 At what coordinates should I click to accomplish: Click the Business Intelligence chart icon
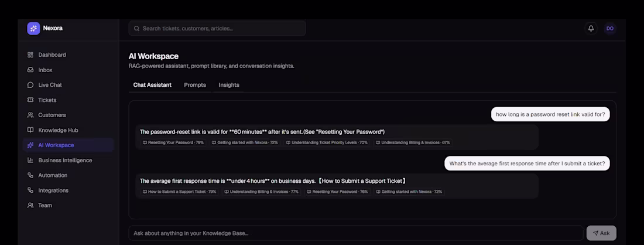coord(30,161)
